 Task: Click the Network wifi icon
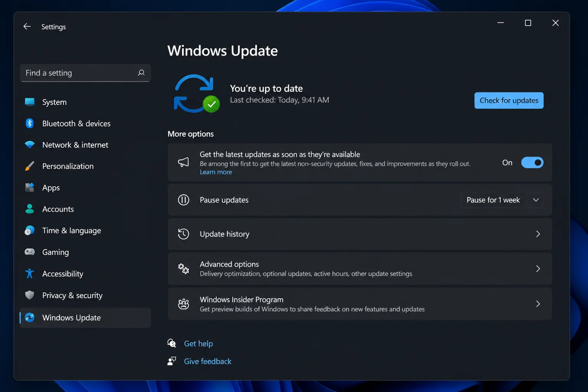(x=29, y=145)
